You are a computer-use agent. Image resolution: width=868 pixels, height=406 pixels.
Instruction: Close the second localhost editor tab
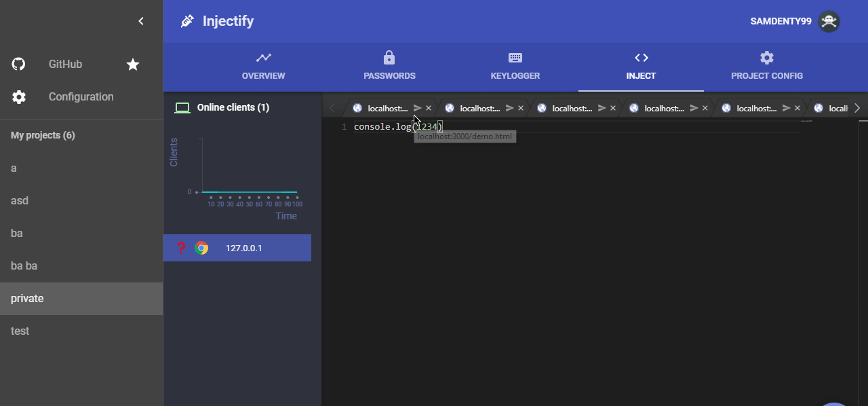tap(521, 108)
